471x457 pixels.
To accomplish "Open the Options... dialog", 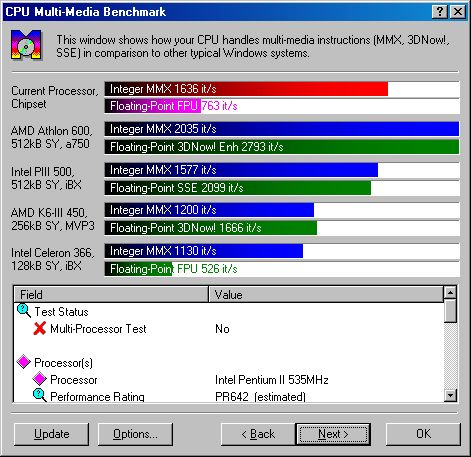I will tap(135, 434).
